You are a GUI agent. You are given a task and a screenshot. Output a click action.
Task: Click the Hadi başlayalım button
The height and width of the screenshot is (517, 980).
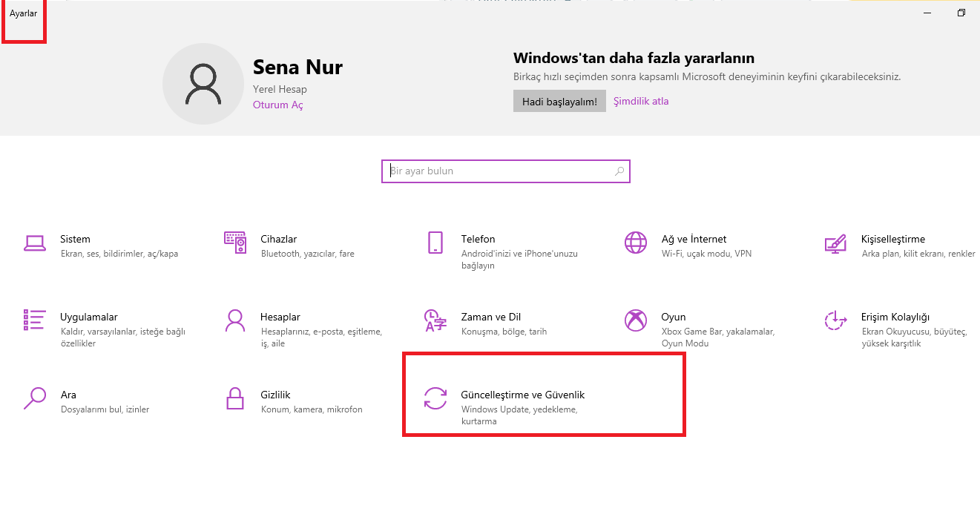click(x=559, y=100)
